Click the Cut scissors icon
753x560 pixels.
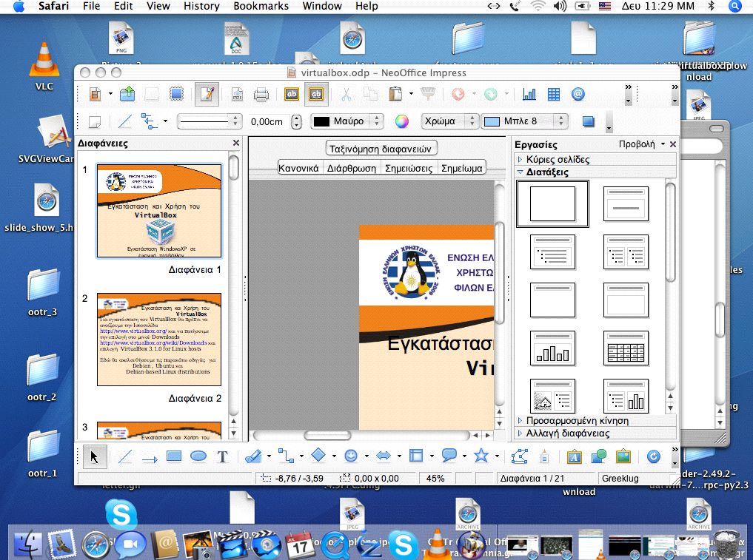(x=346, y=94)
